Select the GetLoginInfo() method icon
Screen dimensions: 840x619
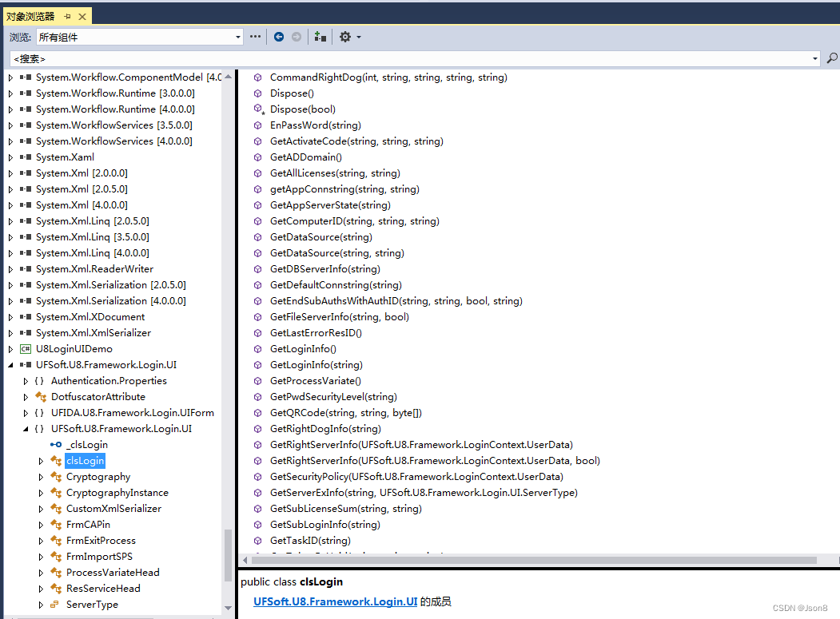(257, 348)
